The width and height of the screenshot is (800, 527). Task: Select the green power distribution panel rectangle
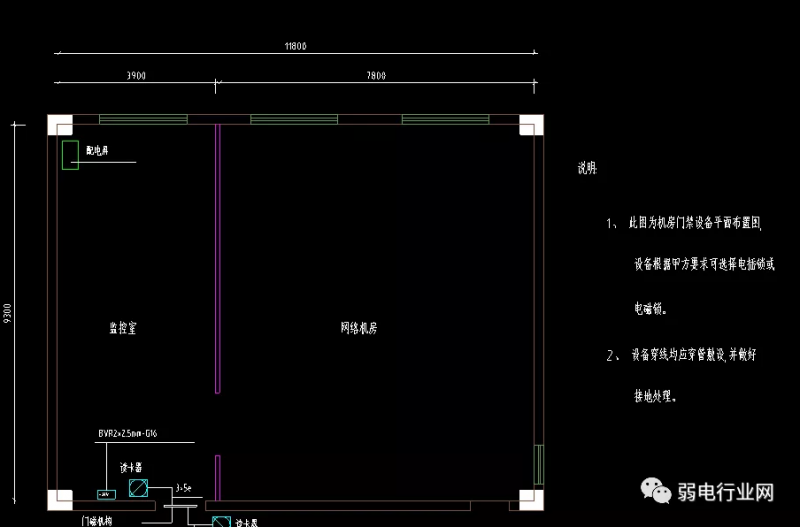[70, 155]
